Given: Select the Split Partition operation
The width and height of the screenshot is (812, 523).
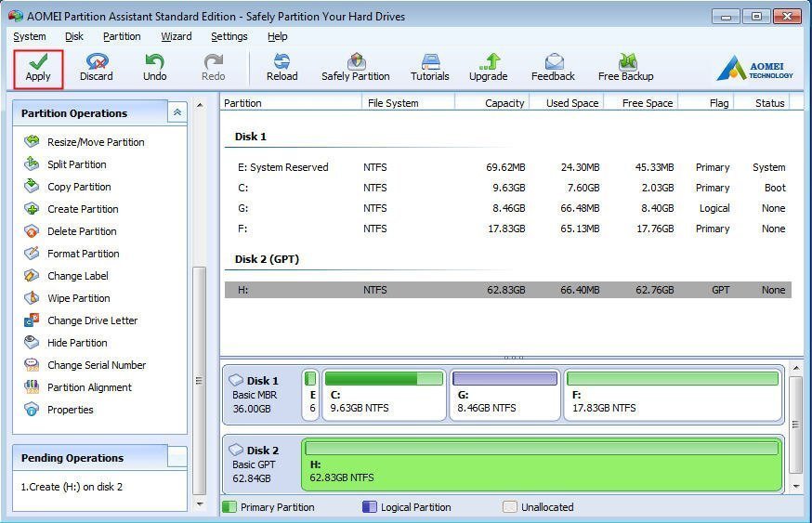Looking at the screenshot, I should coord(65,164).
